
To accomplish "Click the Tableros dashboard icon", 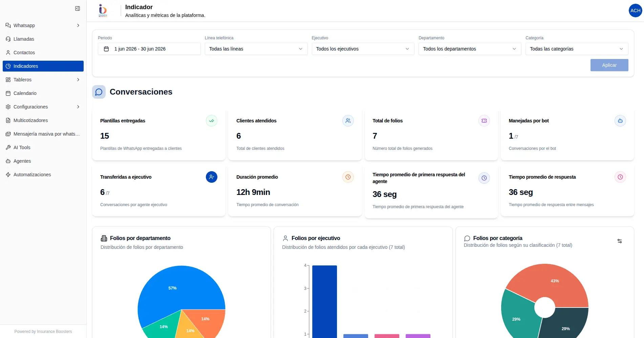I will [x=8, y=80].
